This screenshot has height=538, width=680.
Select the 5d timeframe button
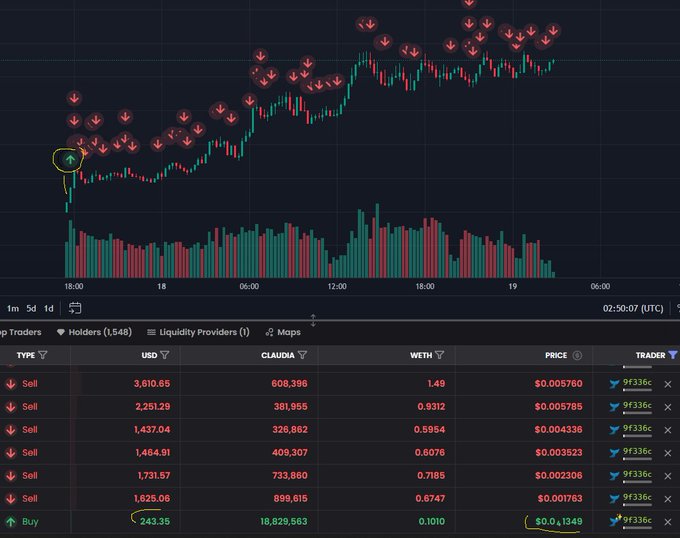[31, 308]
